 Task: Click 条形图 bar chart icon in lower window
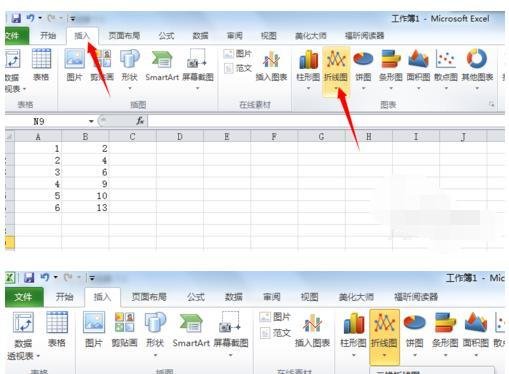coord(445,323)
